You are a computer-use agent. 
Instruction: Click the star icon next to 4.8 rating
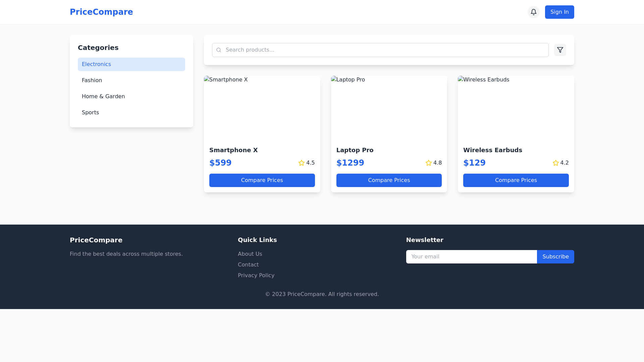(428, 163)
